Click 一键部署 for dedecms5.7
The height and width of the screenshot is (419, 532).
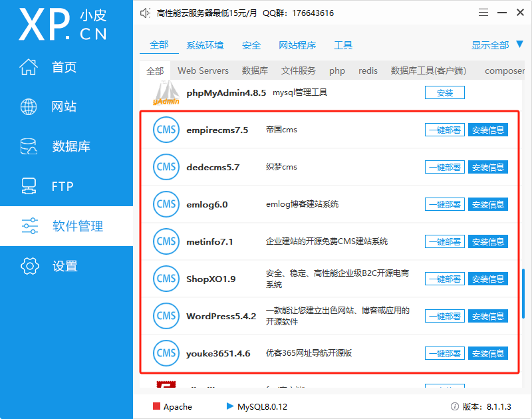click(444, 167)
